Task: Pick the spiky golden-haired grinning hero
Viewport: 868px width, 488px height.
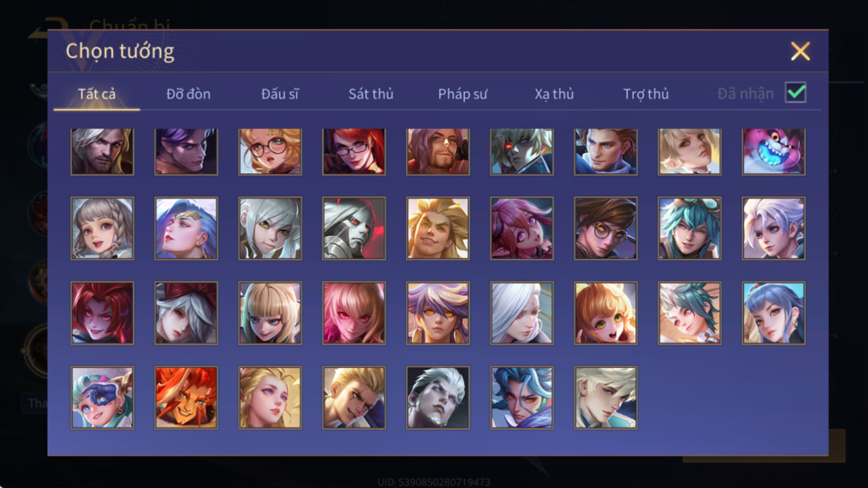Action: [438, 228]
